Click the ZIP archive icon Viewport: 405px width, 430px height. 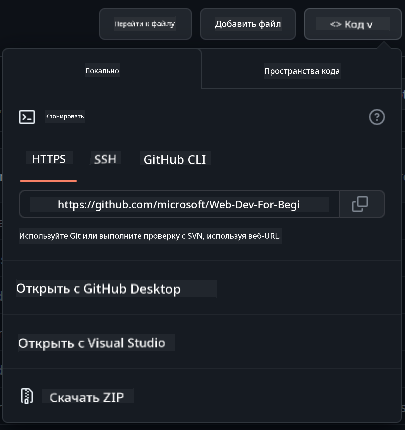(x=27, y=396)
